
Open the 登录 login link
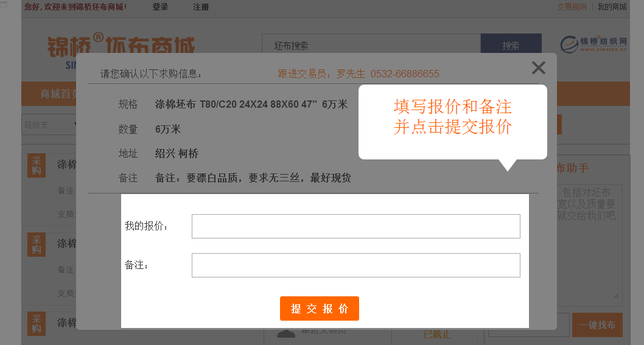[160, 7]
